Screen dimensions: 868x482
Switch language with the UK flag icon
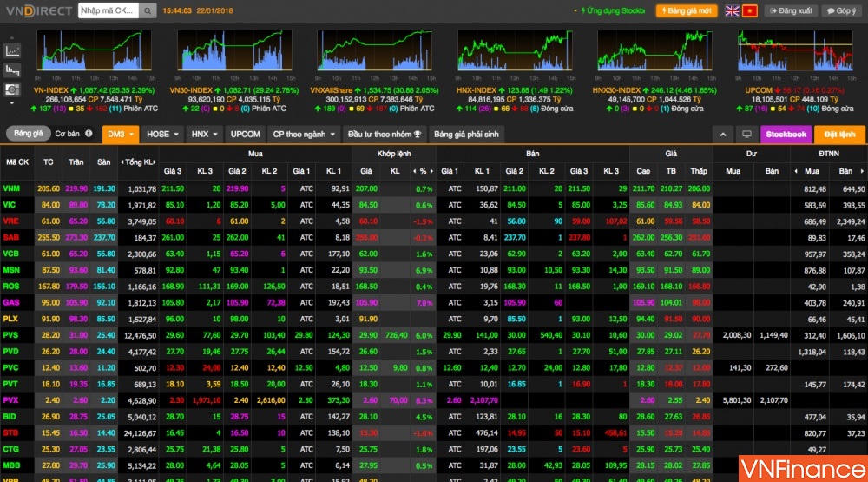[732, 11]
